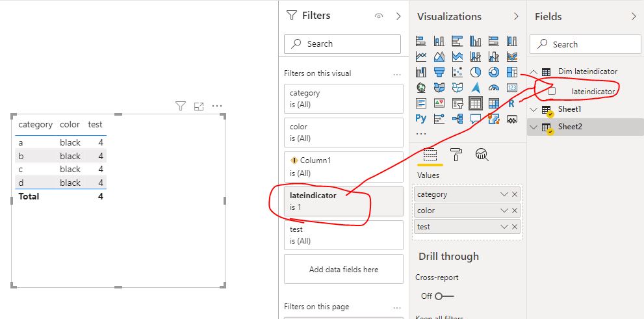Insert a Treemap visual

point(511,72)
